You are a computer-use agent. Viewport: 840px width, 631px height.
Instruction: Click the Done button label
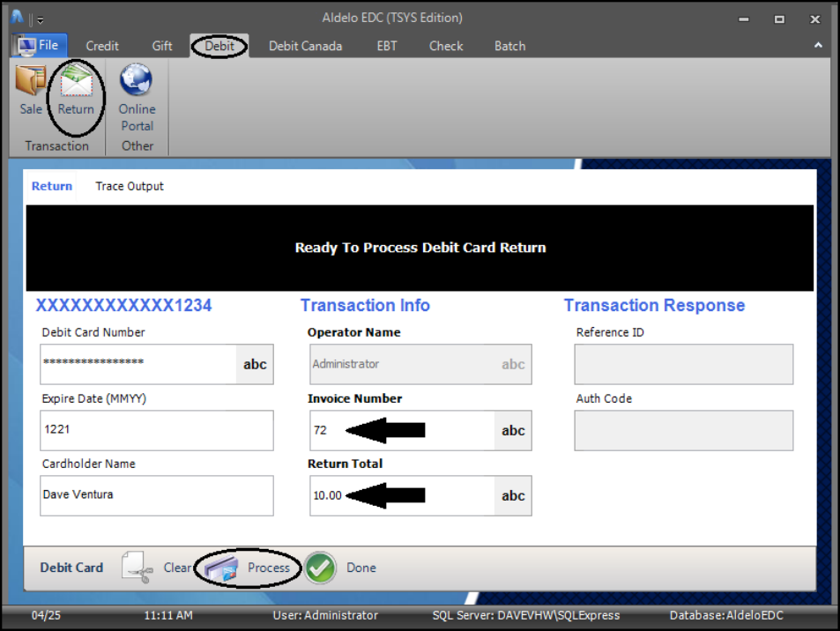pyautogui.click(x=361, y=568)
